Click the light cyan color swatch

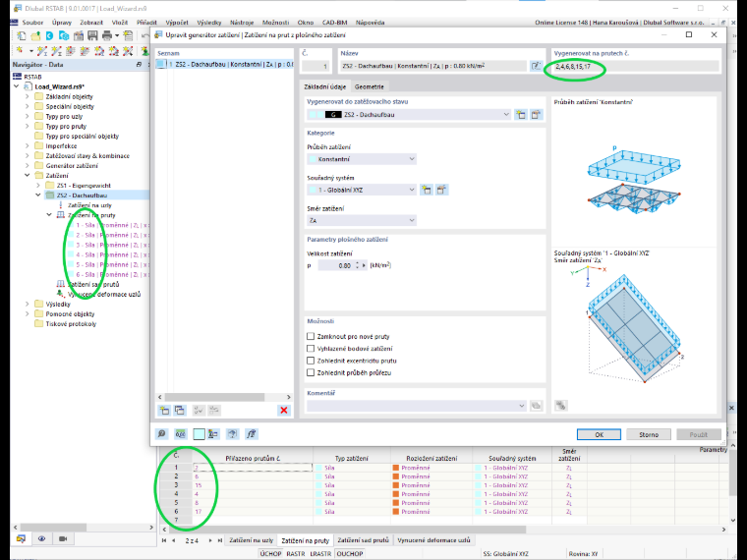tap(199, 434)
